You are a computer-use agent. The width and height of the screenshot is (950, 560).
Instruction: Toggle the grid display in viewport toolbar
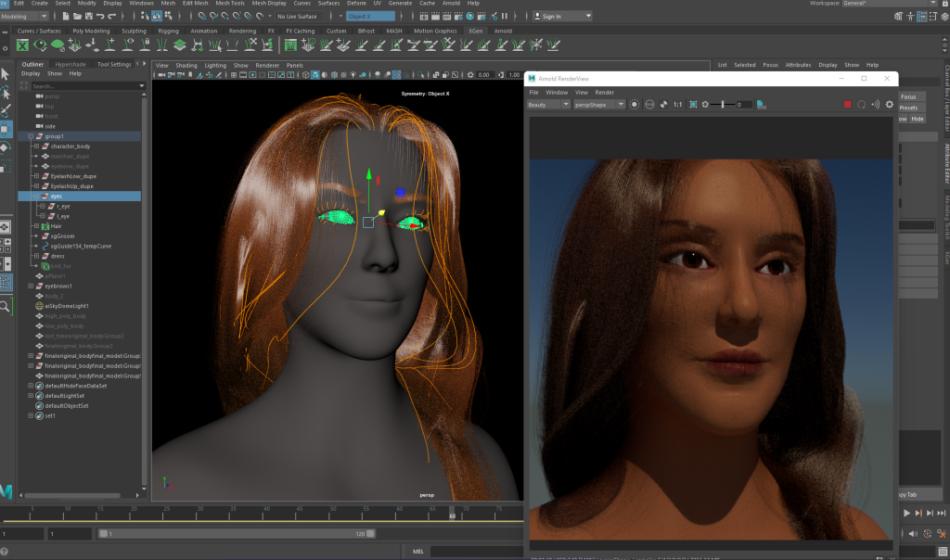(233, 75)
